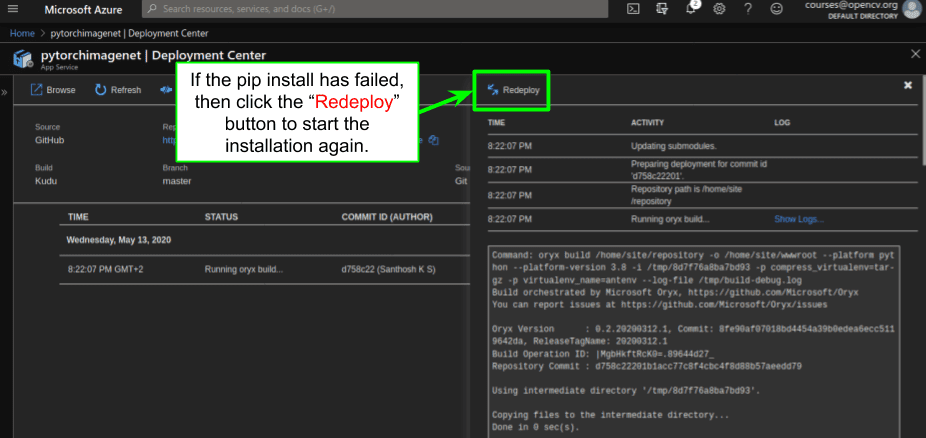926x438 pixels.
Task: Launch Cloud Shell from the top bar
Action: click(632, 9)
